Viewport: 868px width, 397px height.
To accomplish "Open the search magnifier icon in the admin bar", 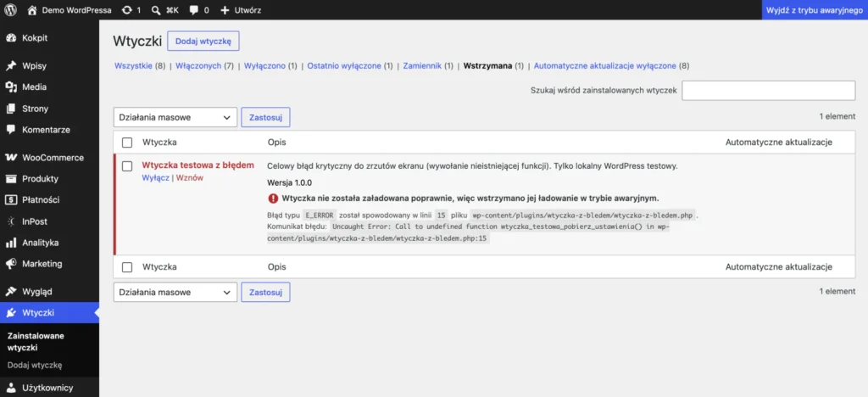I will point(157,10).
